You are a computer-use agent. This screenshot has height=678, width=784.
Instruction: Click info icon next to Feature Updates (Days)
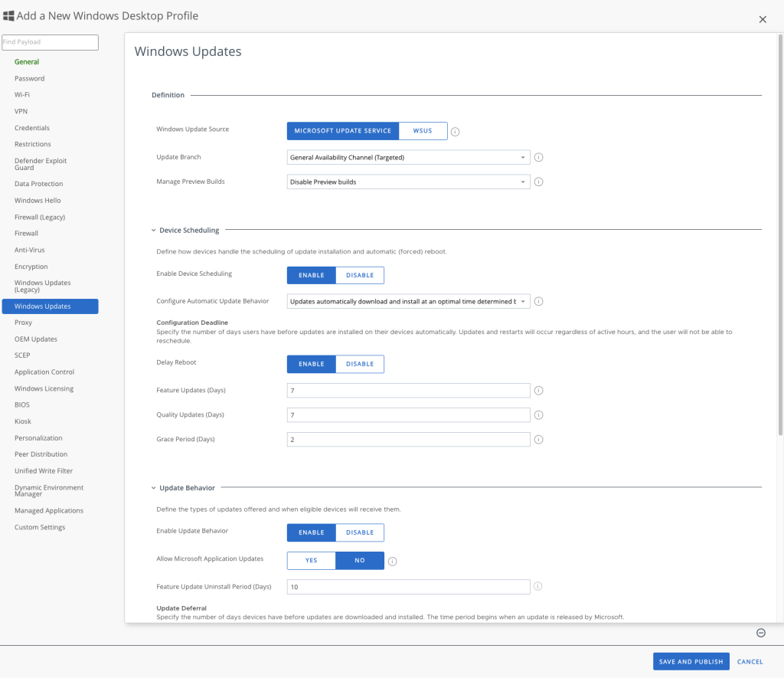538,391
